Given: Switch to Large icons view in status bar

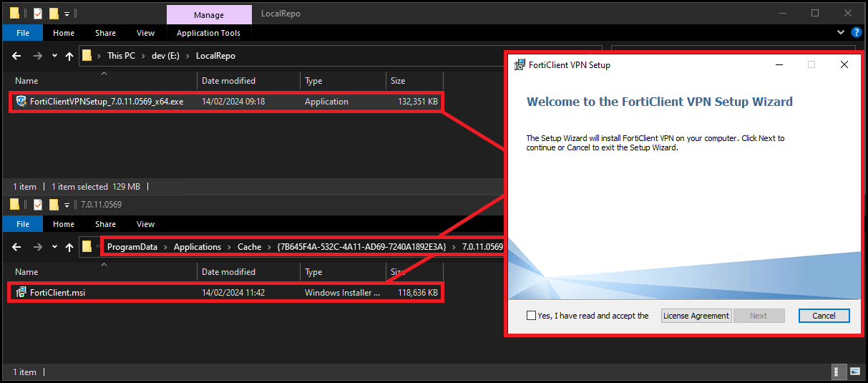Looking at the screenshot, I should point(854,372).
